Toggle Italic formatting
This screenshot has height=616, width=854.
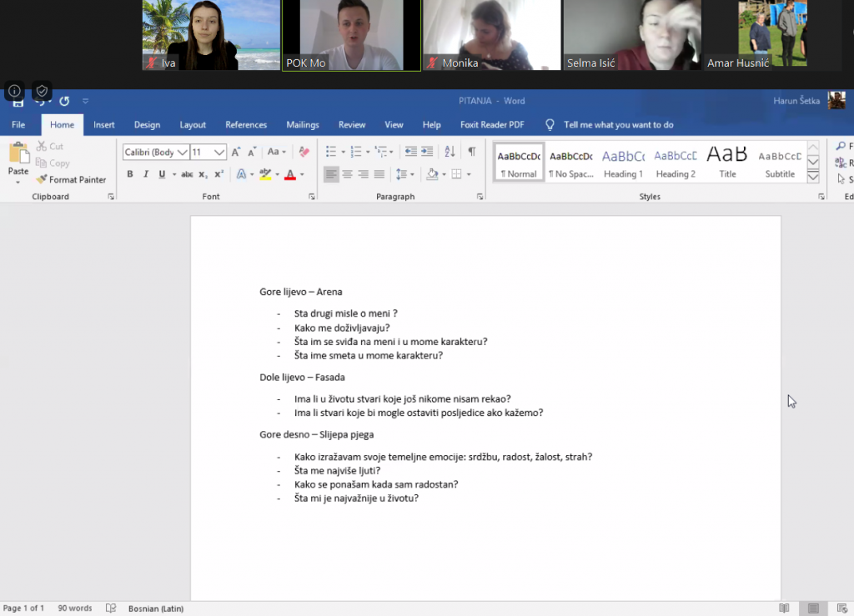146,174
